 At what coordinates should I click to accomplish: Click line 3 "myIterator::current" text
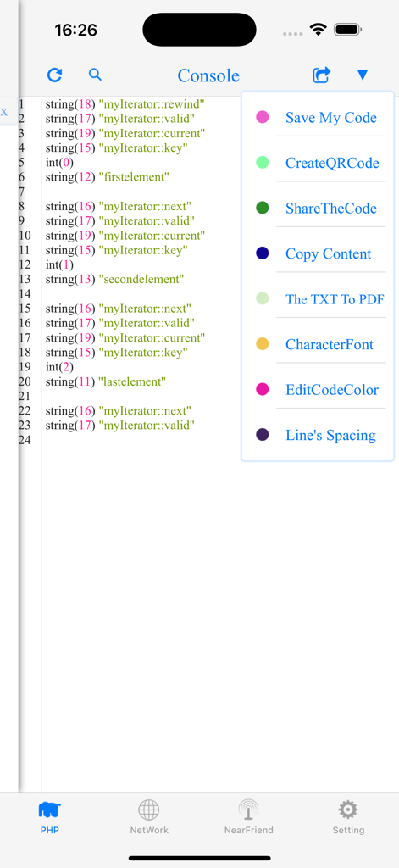coord(152,133)
